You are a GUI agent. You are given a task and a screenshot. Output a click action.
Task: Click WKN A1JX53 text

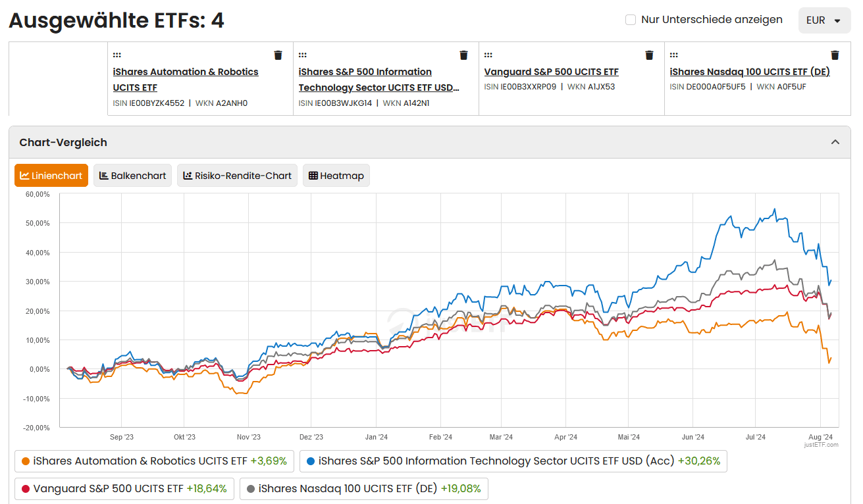coord(591,87)
